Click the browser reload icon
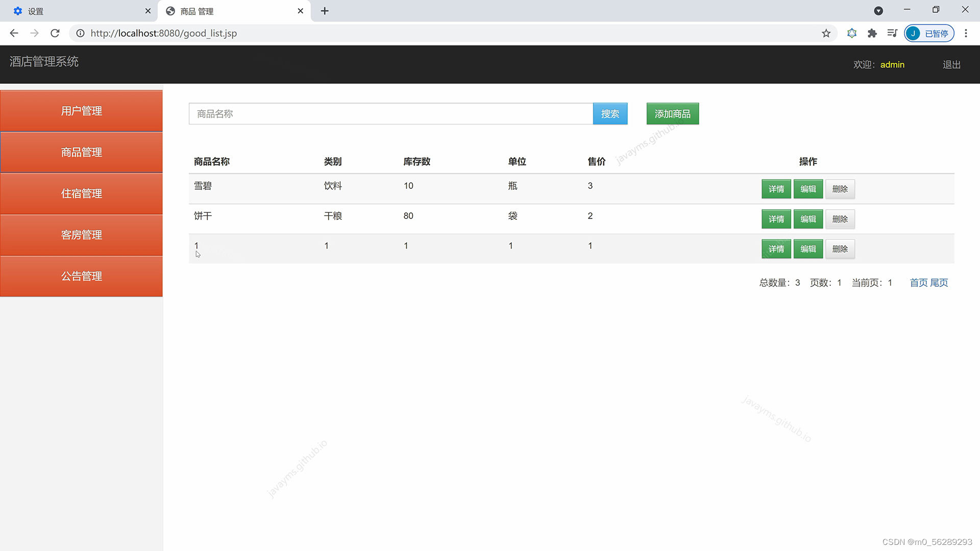 [x=55, y=33]
